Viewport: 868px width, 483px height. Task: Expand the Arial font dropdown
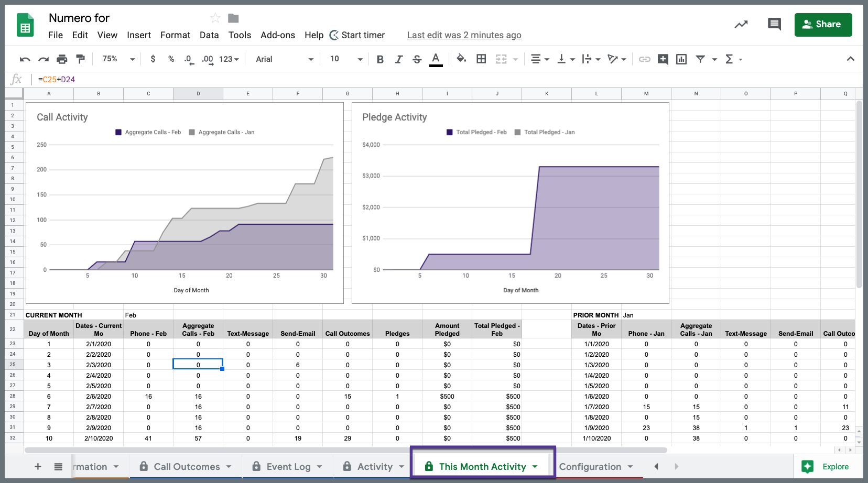pyautogui.click(x=284, y=59)
